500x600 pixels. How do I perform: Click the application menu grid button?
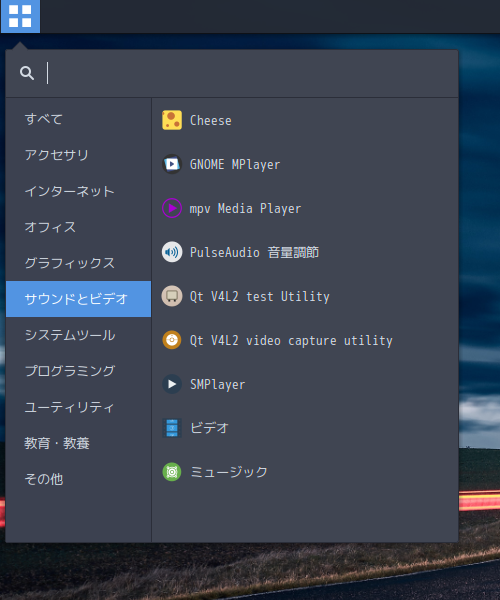point(20,16)
